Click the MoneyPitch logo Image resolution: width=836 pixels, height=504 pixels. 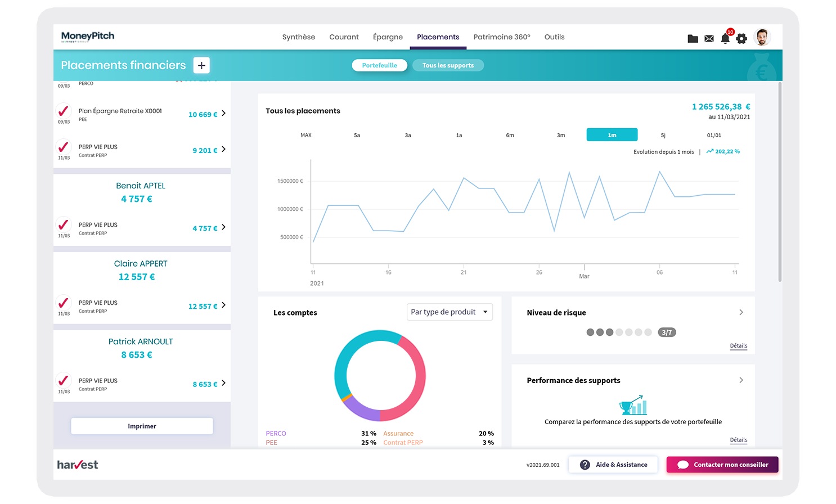tap(88, 37)
